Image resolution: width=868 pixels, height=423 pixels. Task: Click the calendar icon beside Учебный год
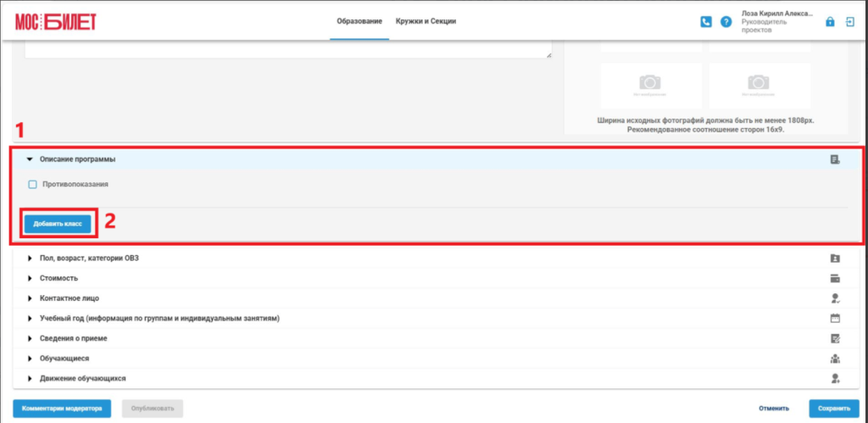click(x=835, y=319)
